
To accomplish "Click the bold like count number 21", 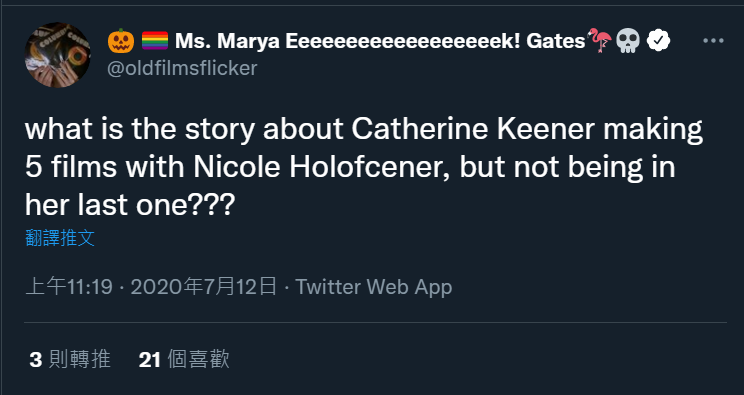I will [x=149, y=360].
